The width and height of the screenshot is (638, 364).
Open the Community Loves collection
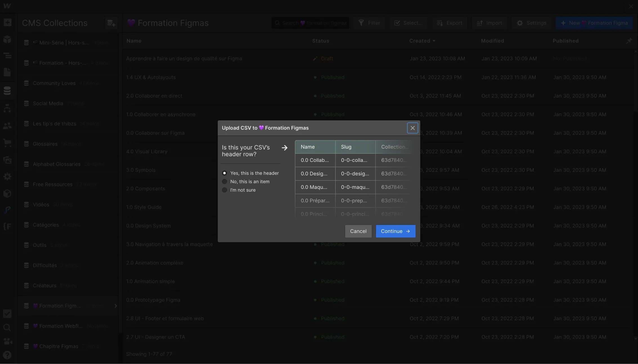pyautogui.click(x=68, y=83)
